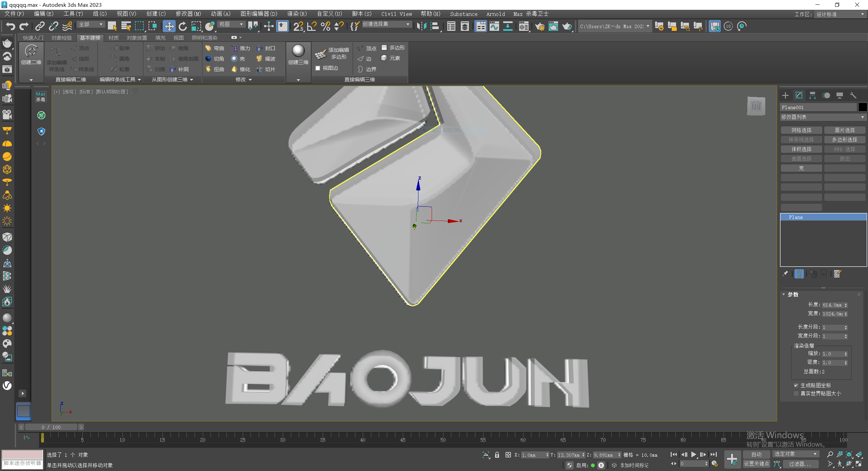
Task: Click the Teapot render icon
Action: [x=567, y=26]
